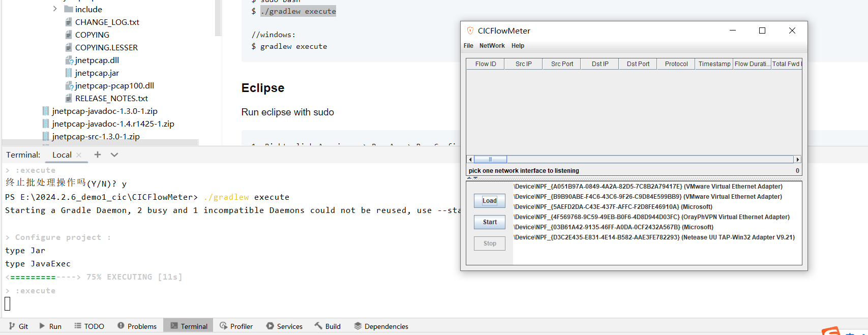This screenshot has height=335, width=868.
Task: Click the COPYING file icon
Action: click(69, 35)
